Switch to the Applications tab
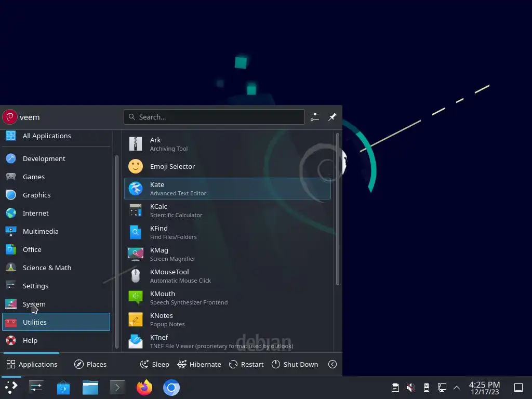The width and height of the screenshot is (532, 399). coord(32,364)
